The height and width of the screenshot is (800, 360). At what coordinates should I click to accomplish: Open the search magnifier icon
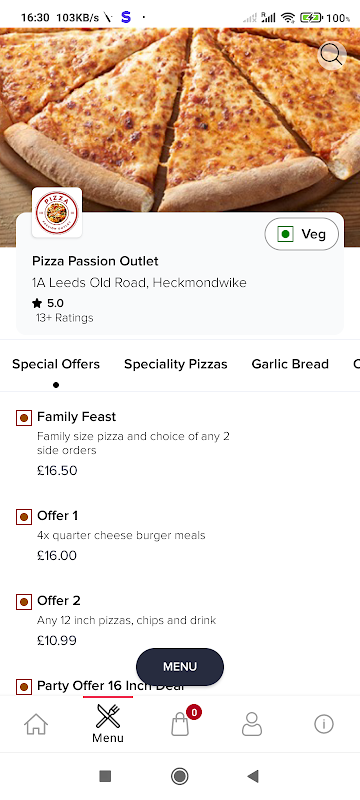[x=332, y=56]
